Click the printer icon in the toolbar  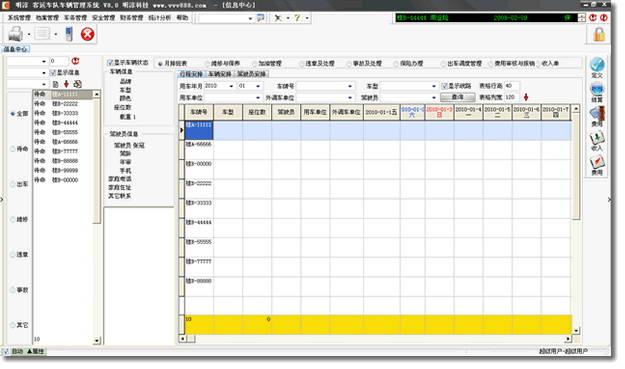point(16,34)
